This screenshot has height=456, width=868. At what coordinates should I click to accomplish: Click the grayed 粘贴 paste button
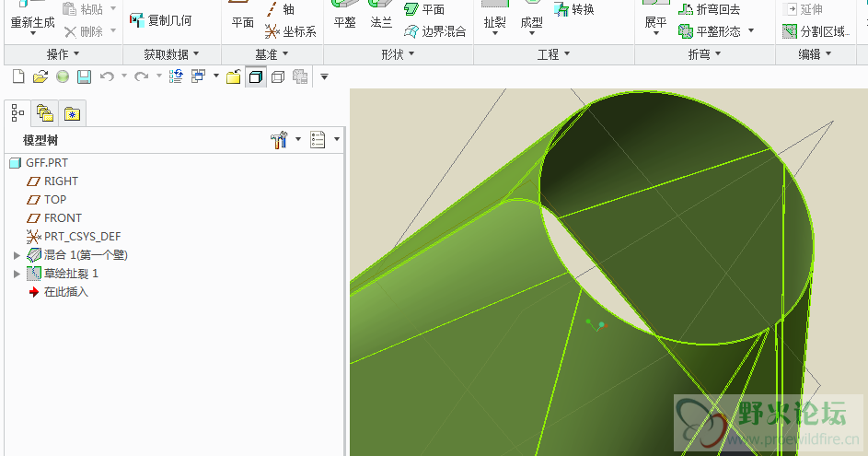pyautogui.click(x=84, y=9)
